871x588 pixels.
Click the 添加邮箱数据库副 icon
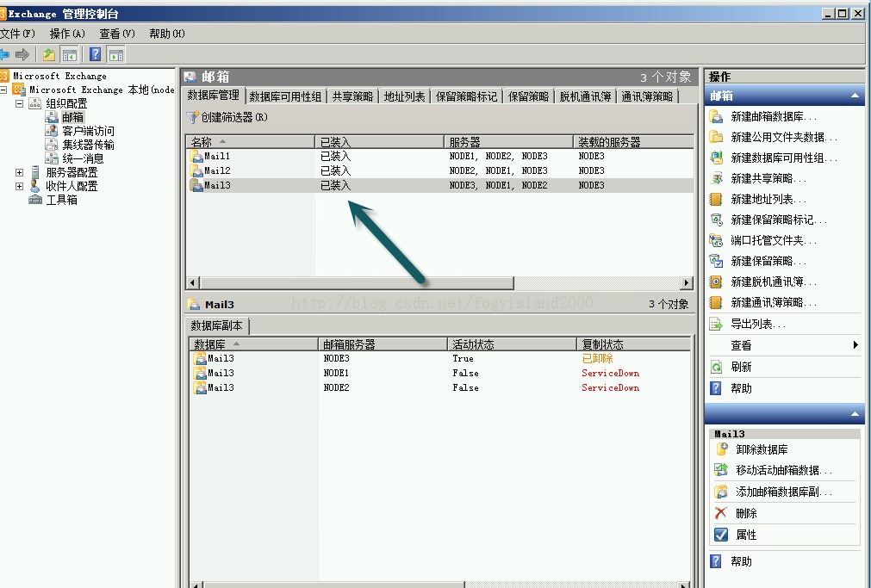click(722, 492)
